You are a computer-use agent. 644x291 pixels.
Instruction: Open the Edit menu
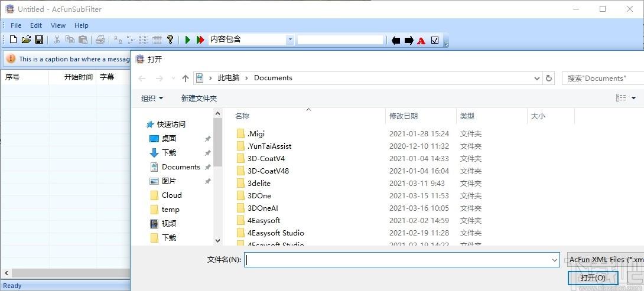pyautogui.click(x=36, y=25)
